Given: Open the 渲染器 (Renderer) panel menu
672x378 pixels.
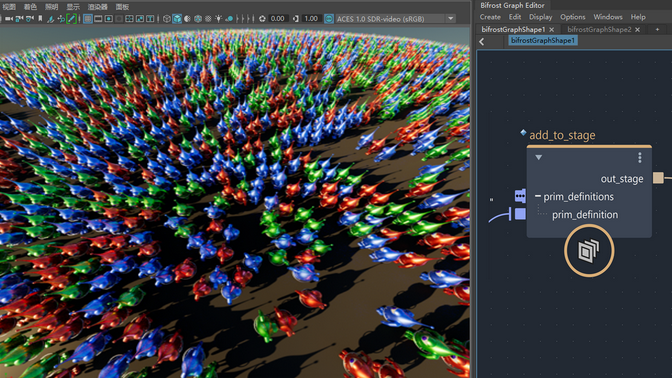Looking at the screenshot, I should point(98,7).
